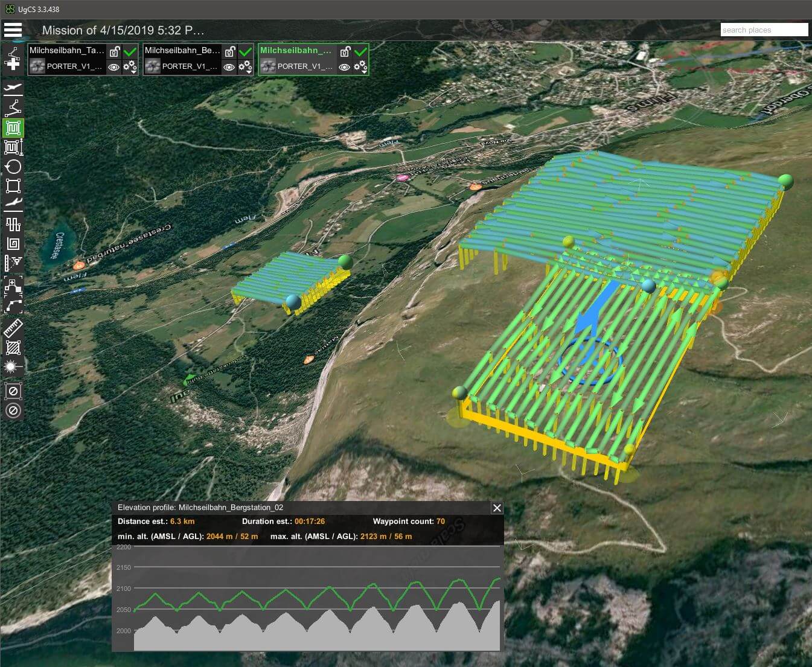Select the Photogrammetry tool

click(x=13, y=147)
